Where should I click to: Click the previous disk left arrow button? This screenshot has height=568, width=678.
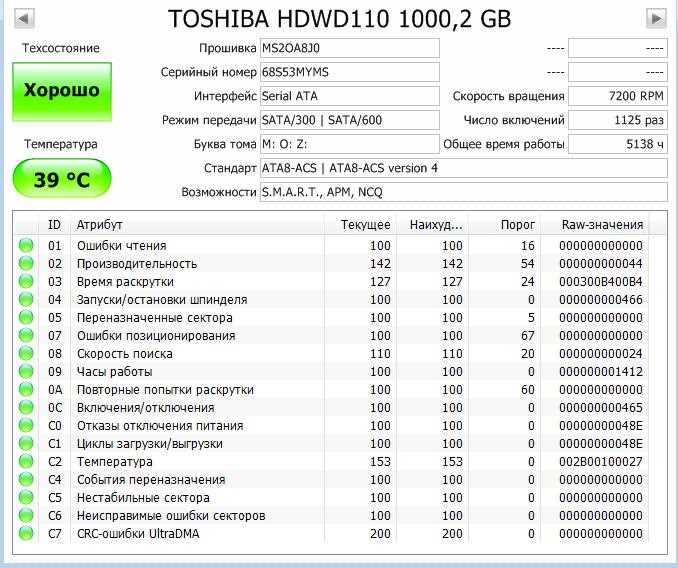point(22,18)
